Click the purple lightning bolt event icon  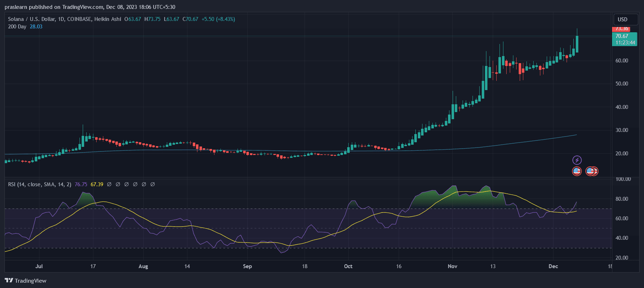coord(577,160)
